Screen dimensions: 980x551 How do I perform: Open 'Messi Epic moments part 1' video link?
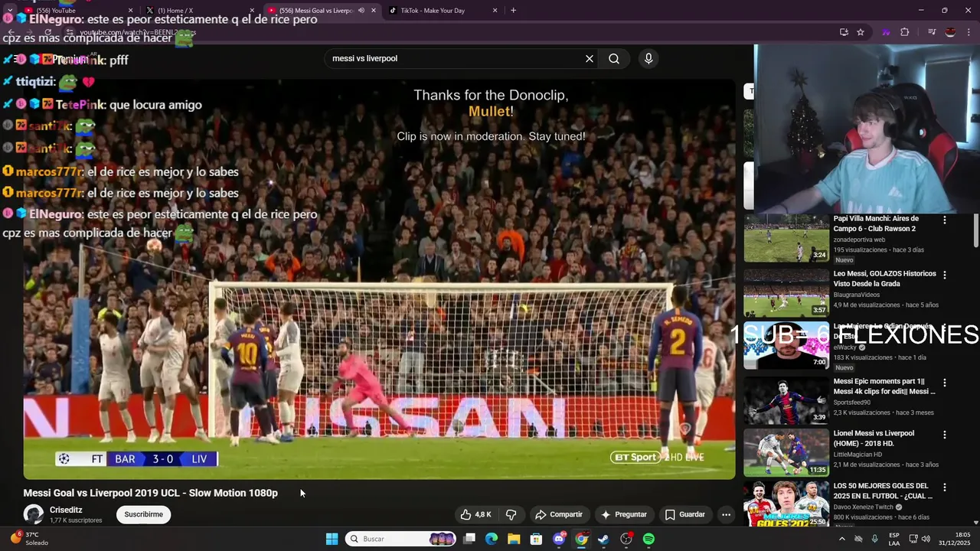tap(884, 386)
